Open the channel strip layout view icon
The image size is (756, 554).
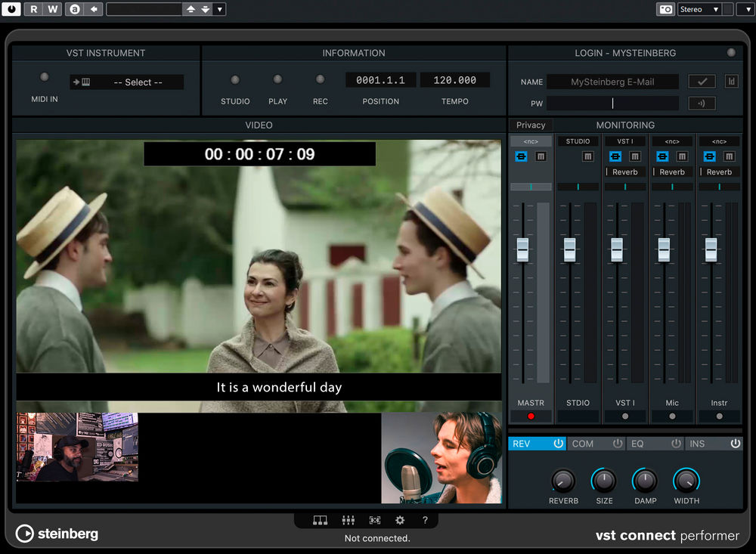(320, 520)
